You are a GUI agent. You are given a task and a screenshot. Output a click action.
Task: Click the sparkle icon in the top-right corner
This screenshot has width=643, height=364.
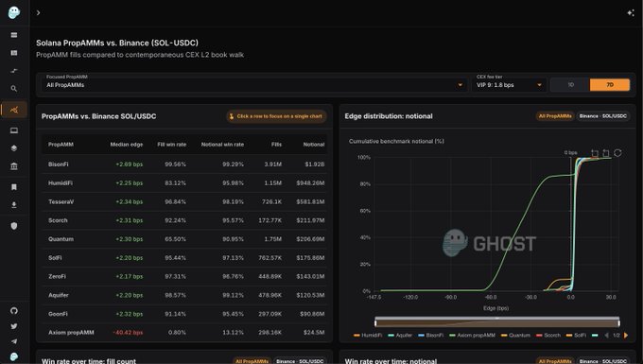coord(631,12)
